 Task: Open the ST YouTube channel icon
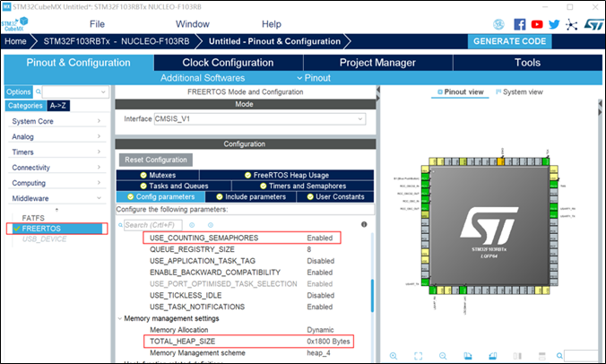coord(537,24)
